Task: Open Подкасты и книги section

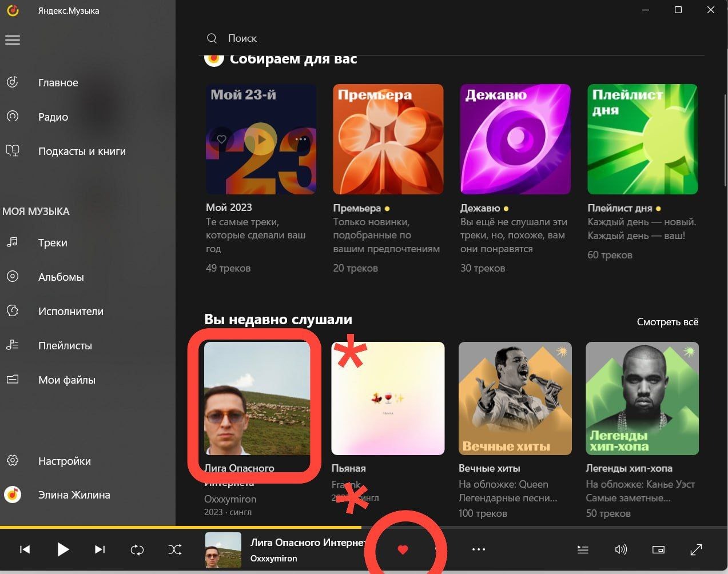Action: tap(82, 151)
